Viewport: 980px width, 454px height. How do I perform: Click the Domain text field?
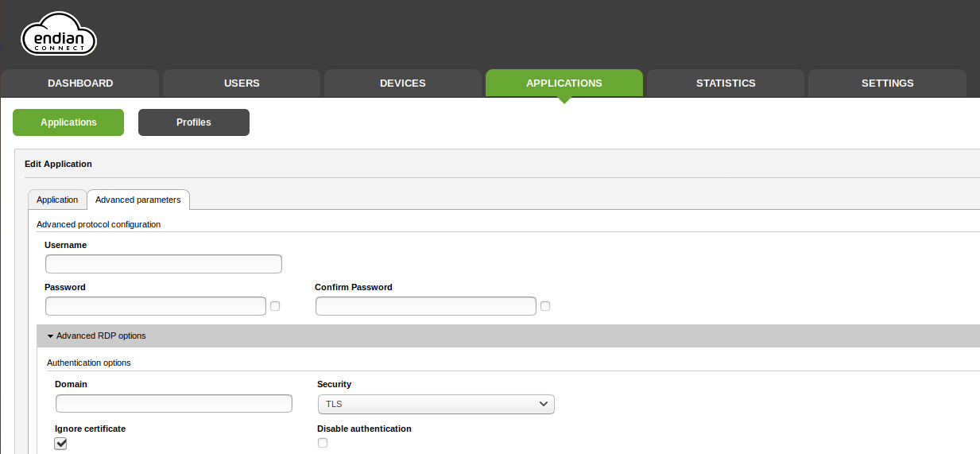(x=173, y=404)
